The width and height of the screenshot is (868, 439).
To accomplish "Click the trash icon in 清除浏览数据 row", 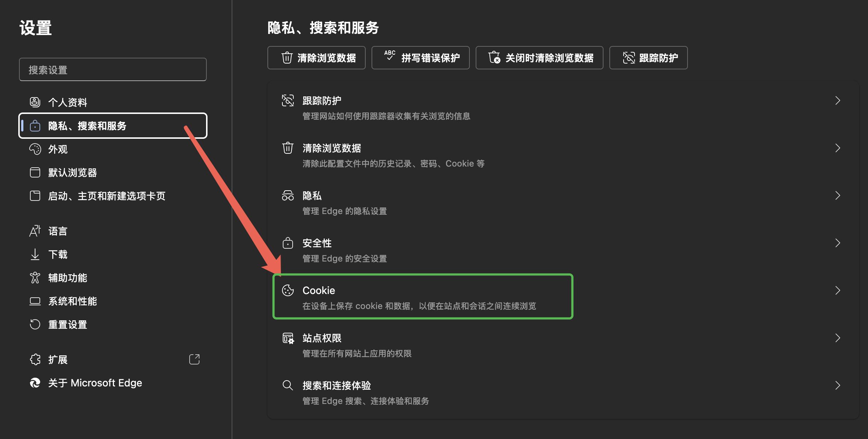I will (x=288, y=148).
